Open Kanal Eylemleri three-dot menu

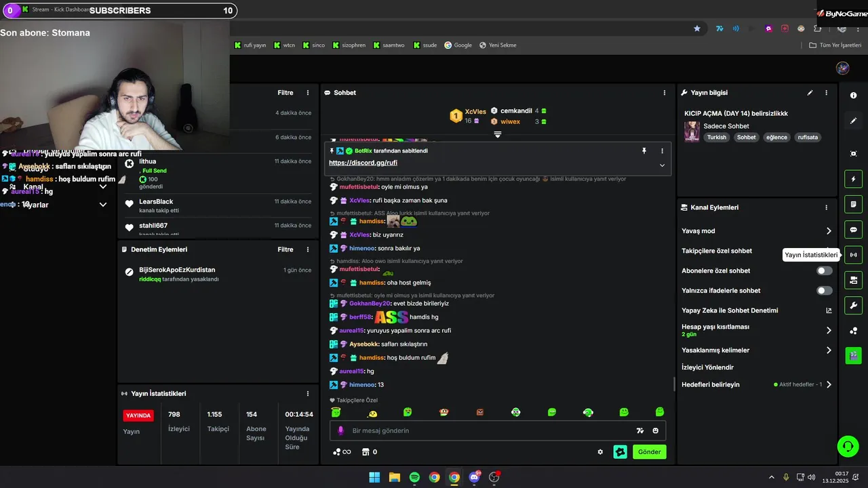[x=826, y=207]
